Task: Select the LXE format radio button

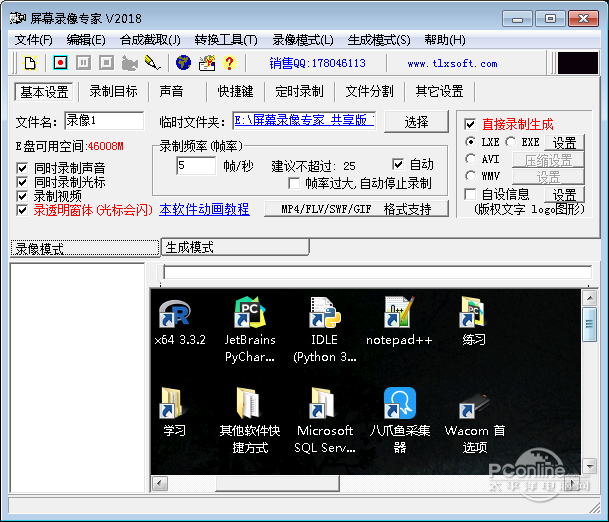Action: click(x=470, y=142)
